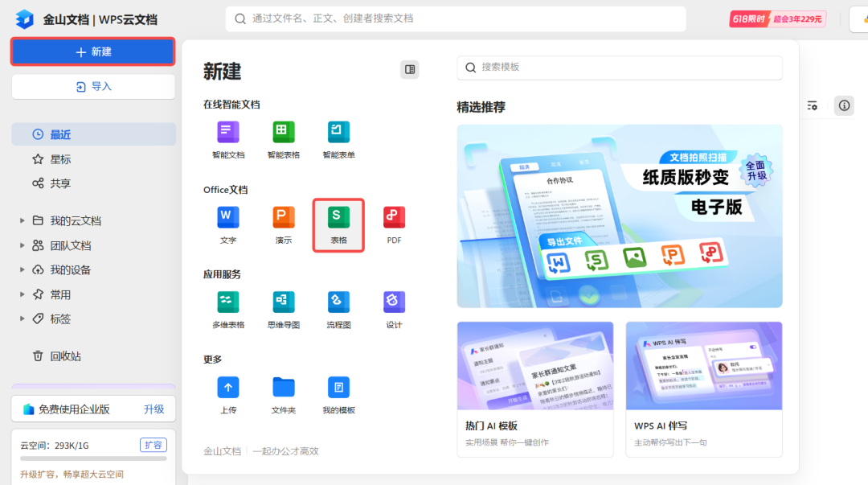
Task: Click the 导入 import button
Action: click(93, 87)
